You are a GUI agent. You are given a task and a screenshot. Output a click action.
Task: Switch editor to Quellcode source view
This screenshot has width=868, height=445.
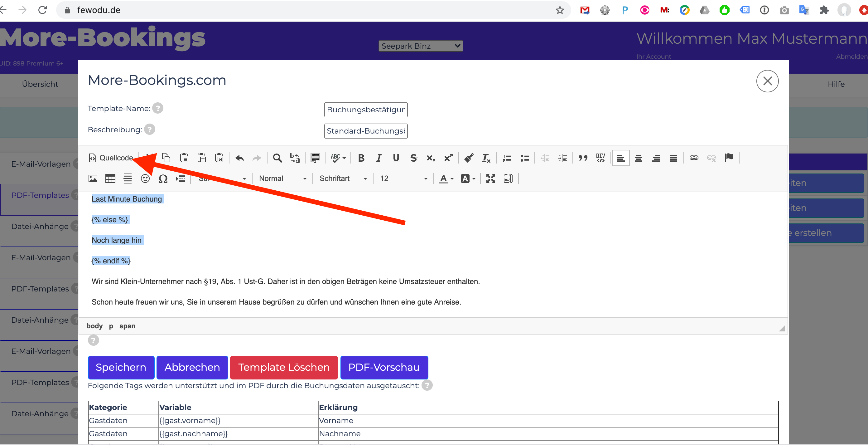point(111,158)
